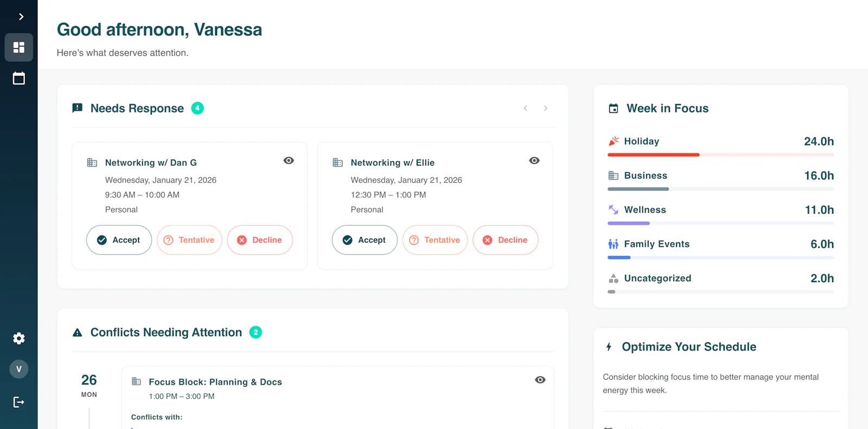Click the Family Events 6.0h value
Viewport: 868px width, 429px height.
(x=822, y=244)
